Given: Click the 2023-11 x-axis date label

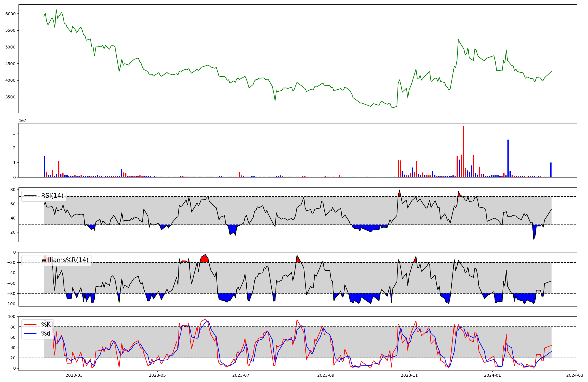Looking at the screenshot, I should point(409,375).
